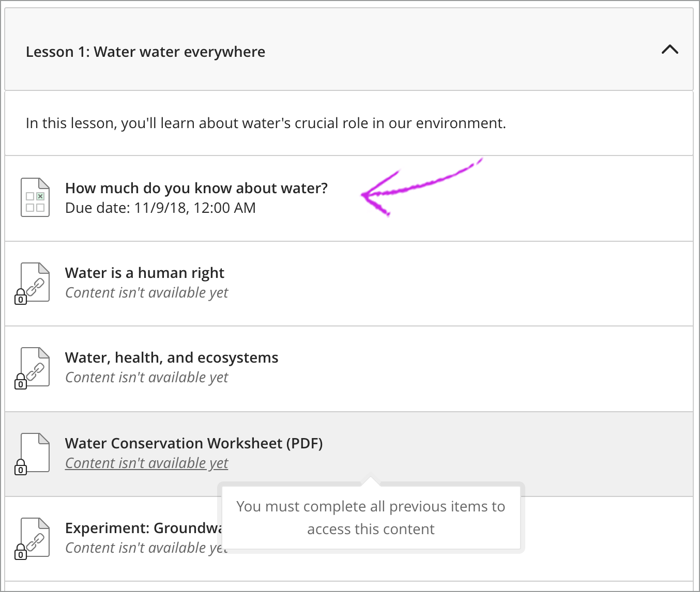Click 'Content isn't available yet' under Water is a human right
This screenshot has height=592, width=700.
tap(146, 292)
